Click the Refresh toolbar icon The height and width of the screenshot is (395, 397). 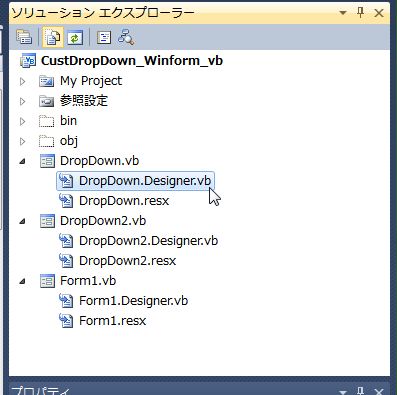pyautogui.click(x=75, y=37)
